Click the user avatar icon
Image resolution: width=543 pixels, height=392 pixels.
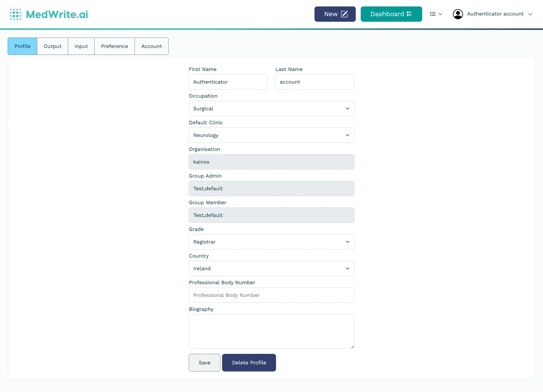click(x=458, y=14)
